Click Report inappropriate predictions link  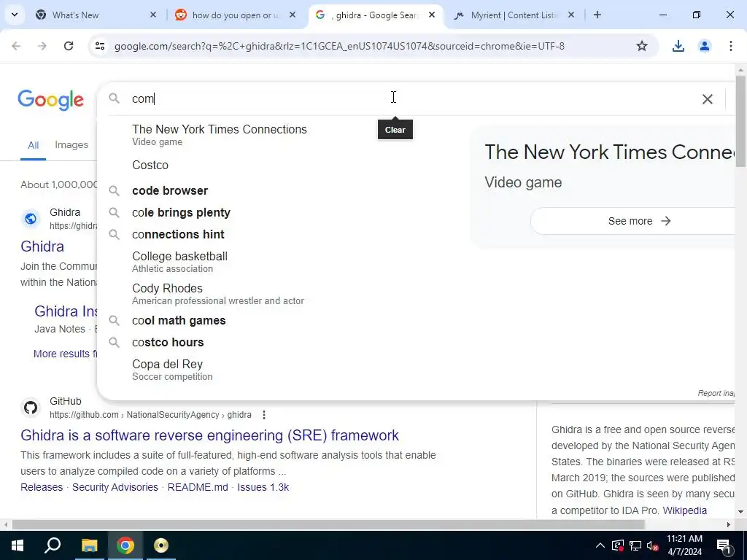(716, 393)
